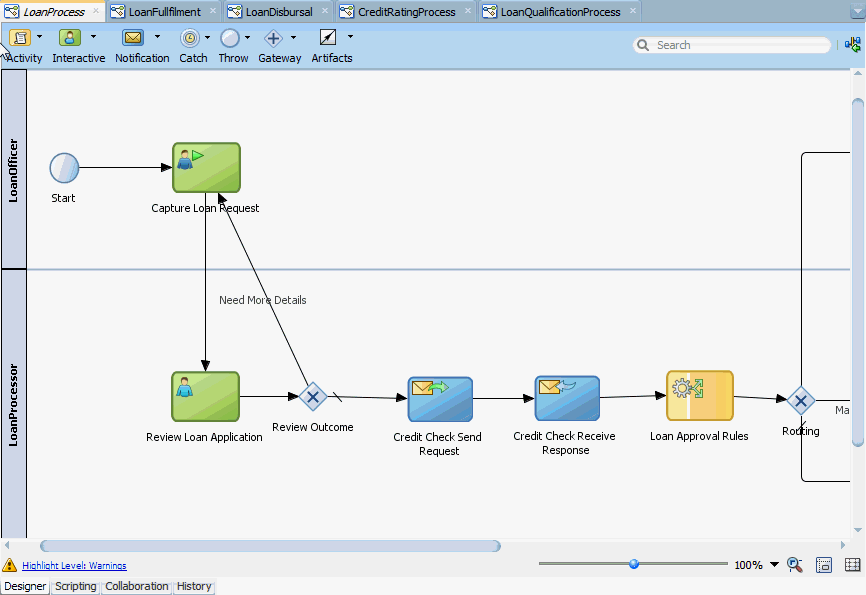Click the zoom slider handle
This screenshot has width=866, height=595.
(x=634, y=564)
